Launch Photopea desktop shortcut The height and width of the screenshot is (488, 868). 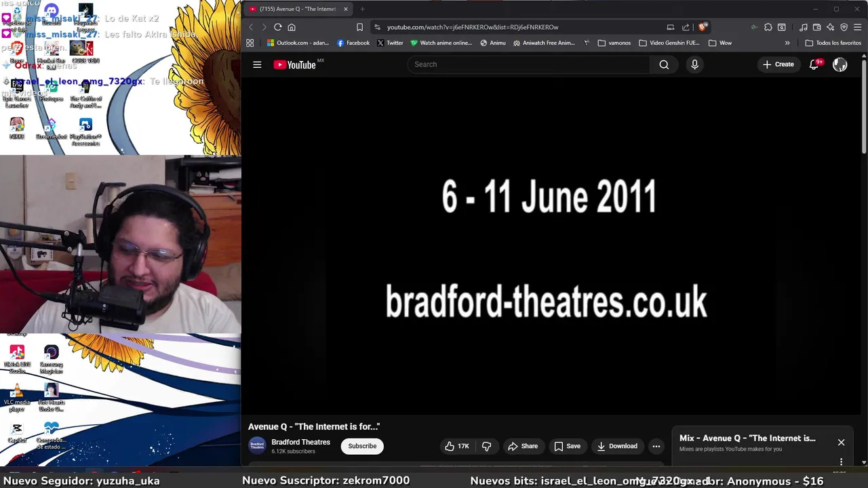pos(52,90)
